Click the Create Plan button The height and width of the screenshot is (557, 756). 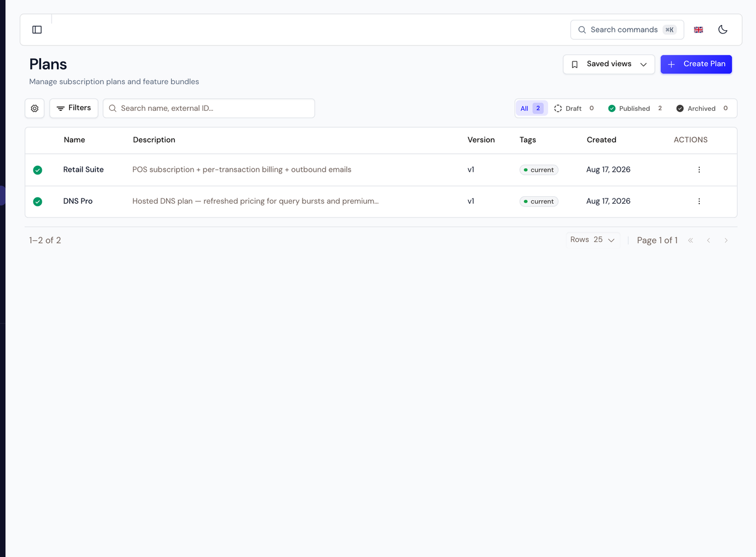pos(696,64)
